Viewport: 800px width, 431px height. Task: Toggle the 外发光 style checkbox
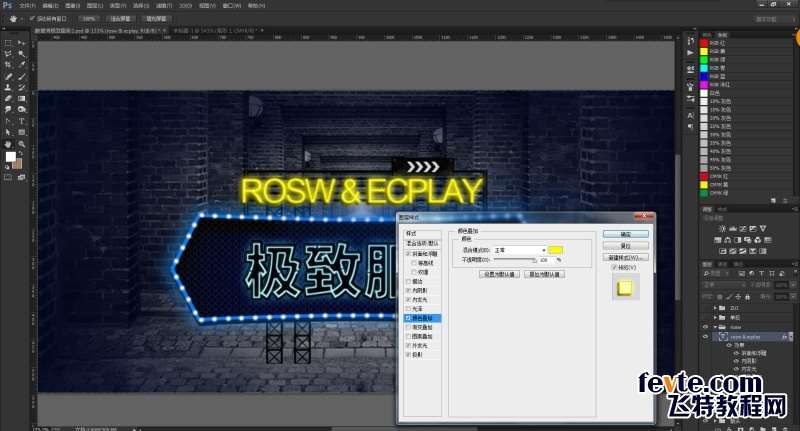click(408, 346)
